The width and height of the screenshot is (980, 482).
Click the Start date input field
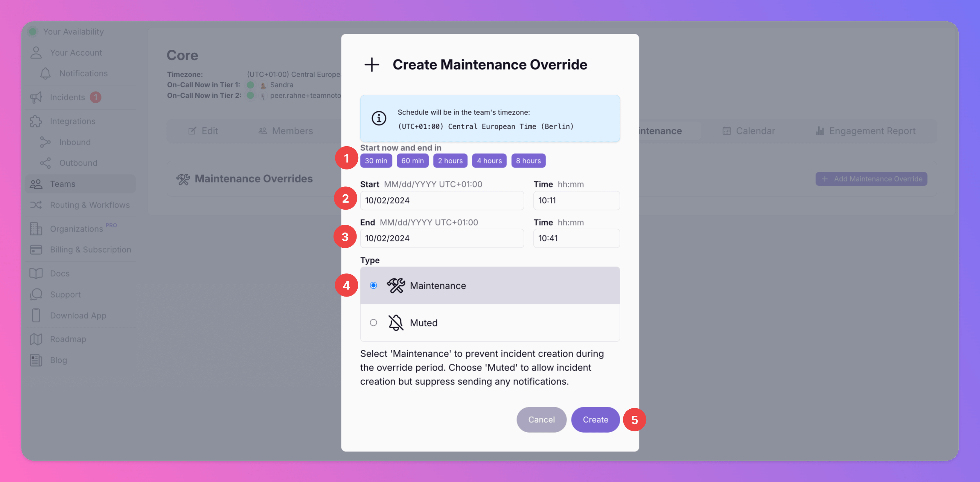tap(442, 201)
